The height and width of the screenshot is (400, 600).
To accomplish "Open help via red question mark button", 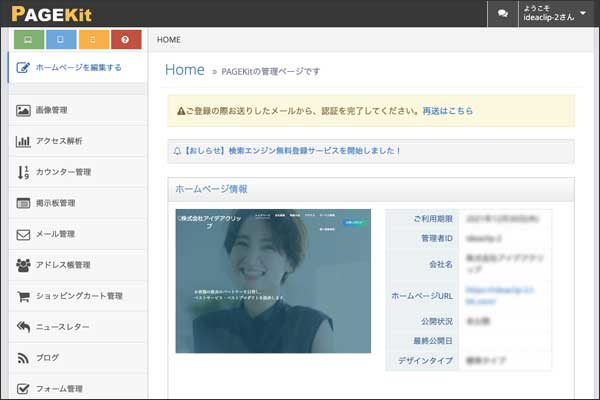I will [x=126, y=39].
